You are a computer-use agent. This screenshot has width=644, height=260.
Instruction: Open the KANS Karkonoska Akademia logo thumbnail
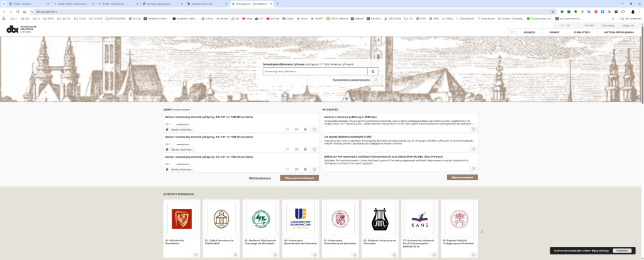click(x=419, y=220)
